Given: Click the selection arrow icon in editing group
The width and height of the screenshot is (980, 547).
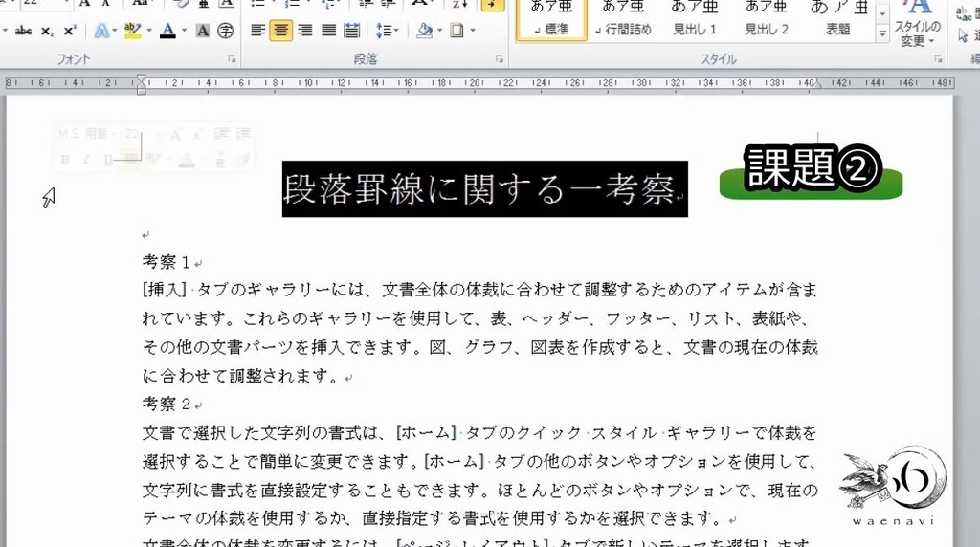Looking at the screenshot, I should pyautogui.click(x=963, y=36).
